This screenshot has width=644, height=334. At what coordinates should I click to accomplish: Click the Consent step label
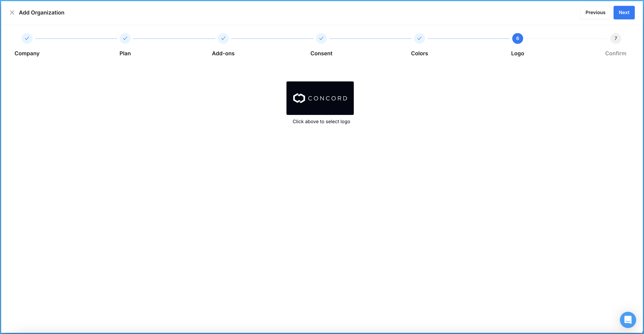pos(321,54)
